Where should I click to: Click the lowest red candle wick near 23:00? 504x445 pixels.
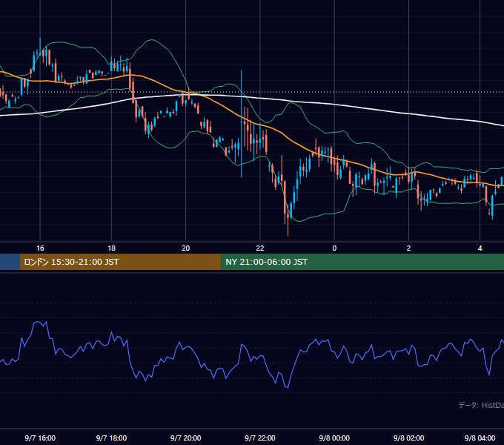pos(288,225)
